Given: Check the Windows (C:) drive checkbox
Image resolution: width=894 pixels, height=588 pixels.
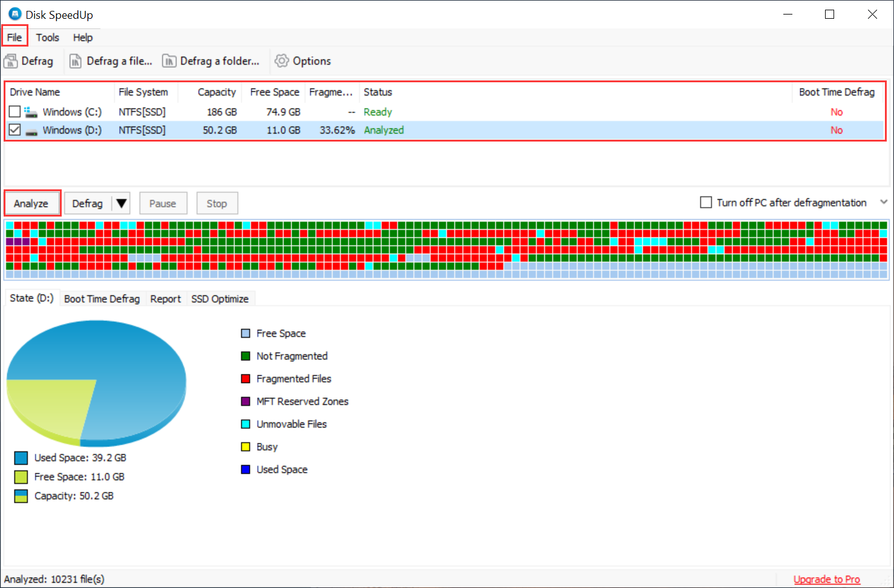Looking at the screenshot, I should click(14, 111).
